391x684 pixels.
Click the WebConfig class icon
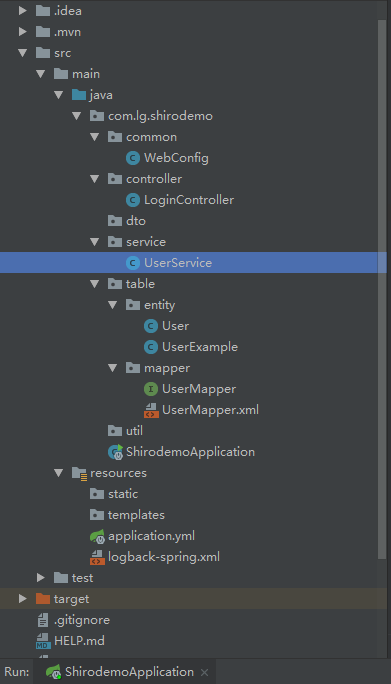click(133, 158)
